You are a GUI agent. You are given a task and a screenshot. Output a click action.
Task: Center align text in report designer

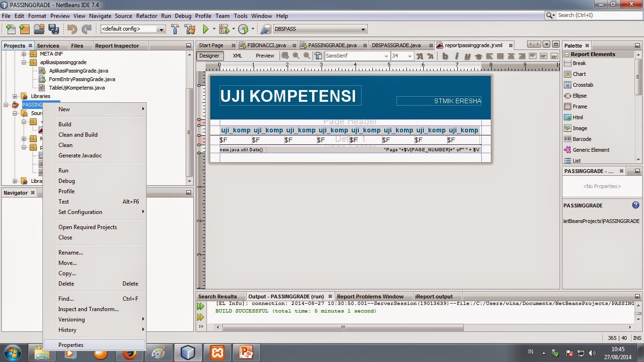[511, 56]
